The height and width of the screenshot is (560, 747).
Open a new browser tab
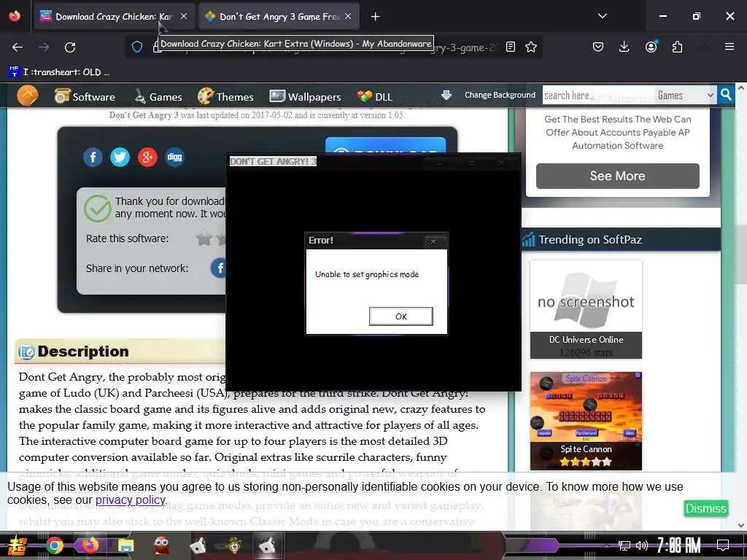(x=376, y=17)
